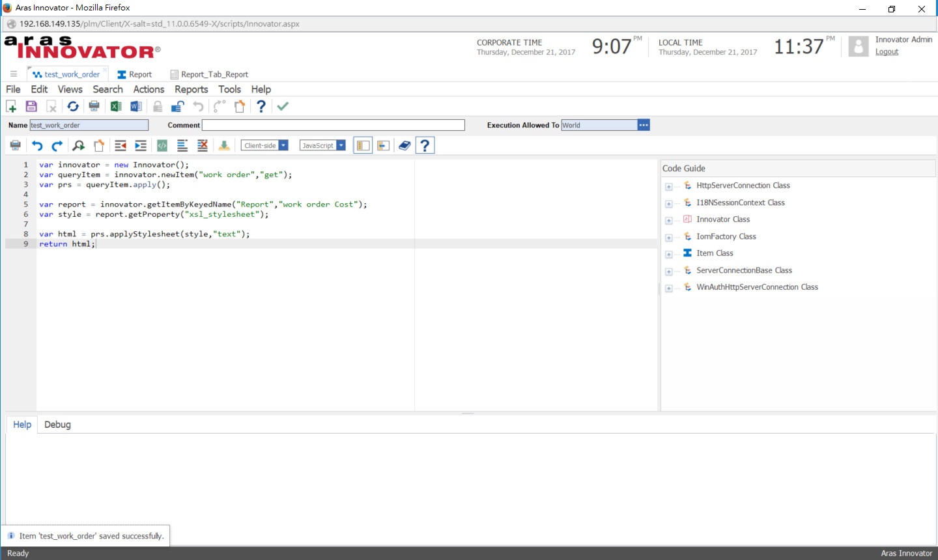The height and width of the screenshot is (560, 938).
Task: Open Execution Allowed To ellipsis picker
Action: tap(644, 125)
